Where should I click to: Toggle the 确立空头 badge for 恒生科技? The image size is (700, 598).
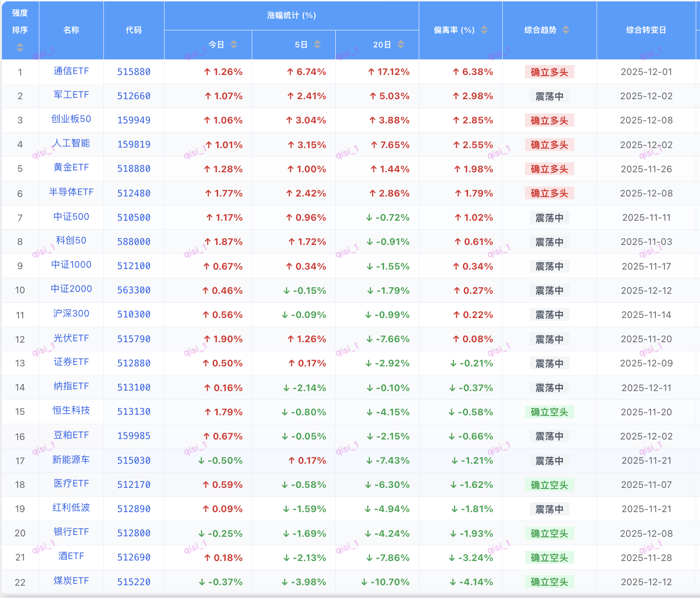pyautogui.click(x=549, y=412)
